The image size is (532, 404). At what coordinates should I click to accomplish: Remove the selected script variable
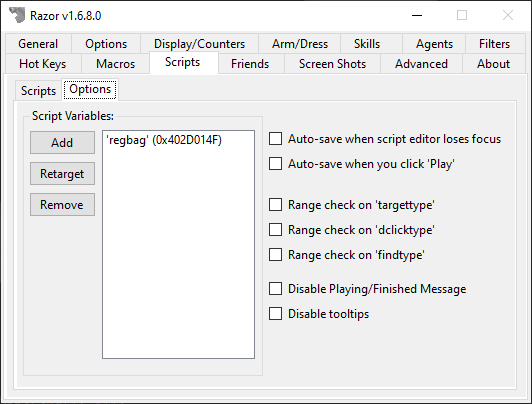click(62, 205)
